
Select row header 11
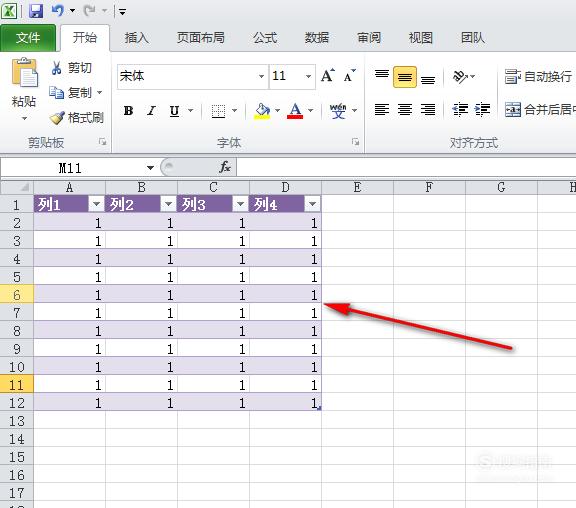(17, 385)
